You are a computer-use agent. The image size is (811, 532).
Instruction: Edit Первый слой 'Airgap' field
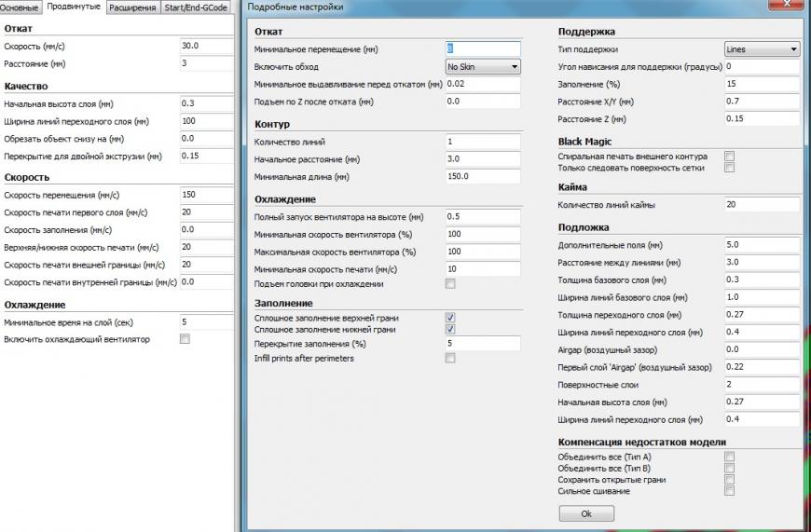(x=762, y=367)
